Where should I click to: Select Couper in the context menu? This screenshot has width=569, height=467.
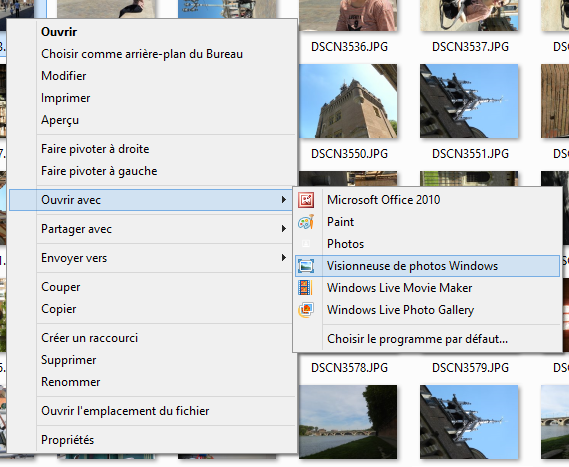tap(152, 287)
